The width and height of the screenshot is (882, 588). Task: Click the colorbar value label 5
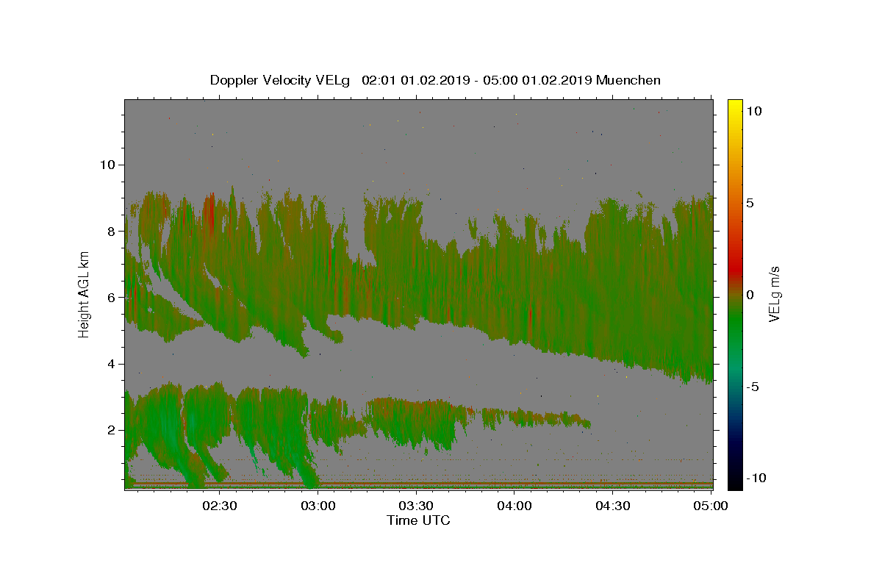click(x=751, y=203)
